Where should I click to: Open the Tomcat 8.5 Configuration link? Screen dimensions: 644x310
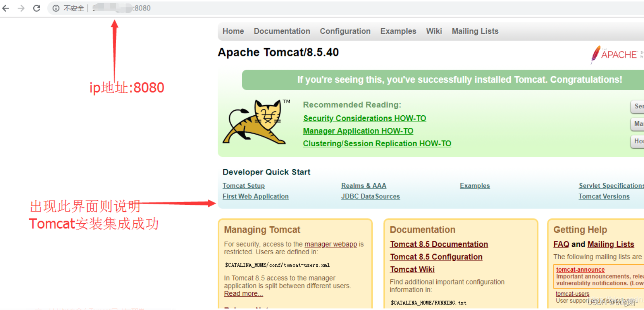pos(436,257)
